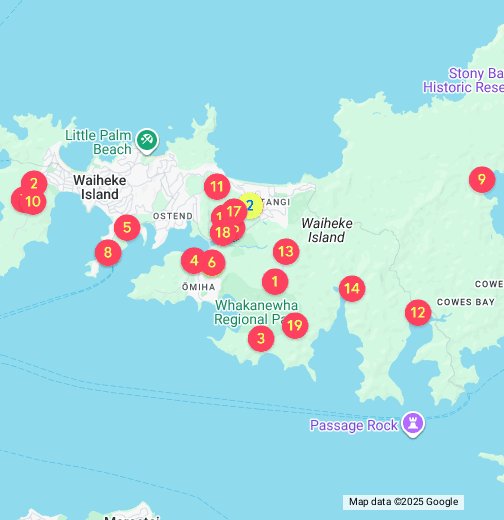Screen dimensions: 504x520
Task: Open red marker number 14
Action: pyautogui.click(x=352, y=289)
